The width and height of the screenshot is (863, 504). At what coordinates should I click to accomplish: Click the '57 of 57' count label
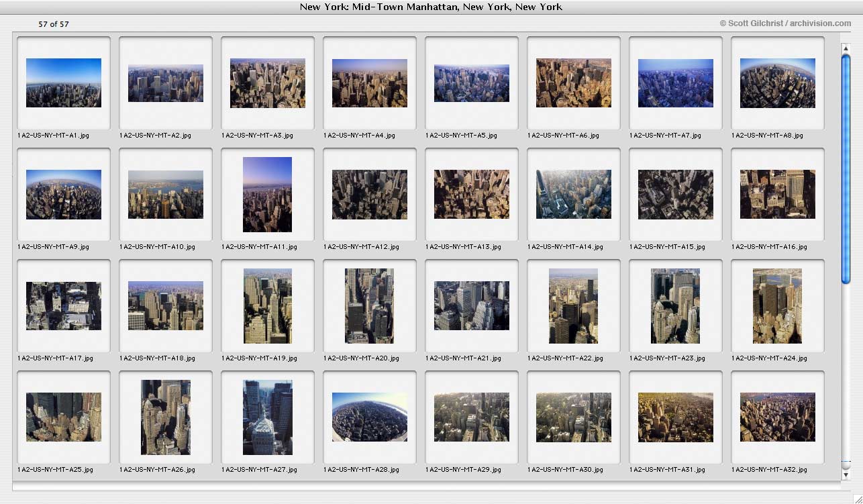54,24
